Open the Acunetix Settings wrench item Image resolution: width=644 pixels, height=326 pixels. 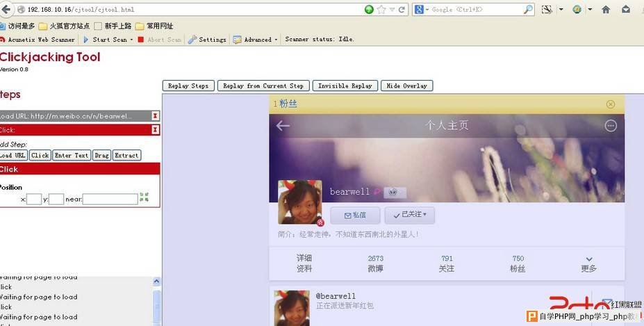pyautogui.click(x=208, y=40)
